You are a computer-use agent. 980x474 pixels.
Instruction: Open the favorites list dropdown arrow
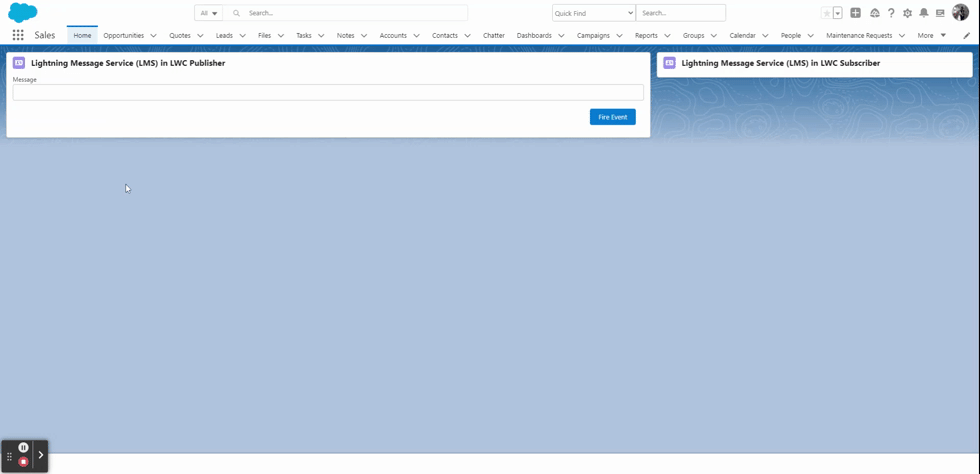(838, 13)
